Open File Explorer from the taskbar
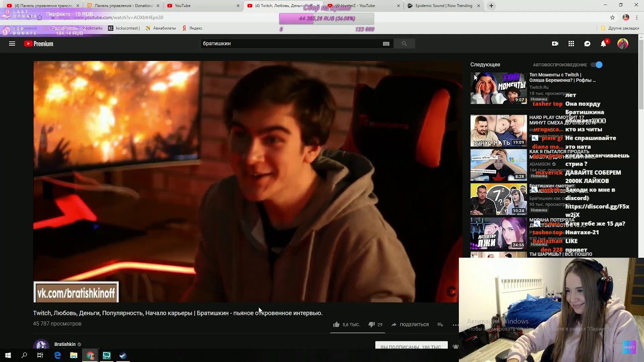644x362 pixels. click(73, 355)
